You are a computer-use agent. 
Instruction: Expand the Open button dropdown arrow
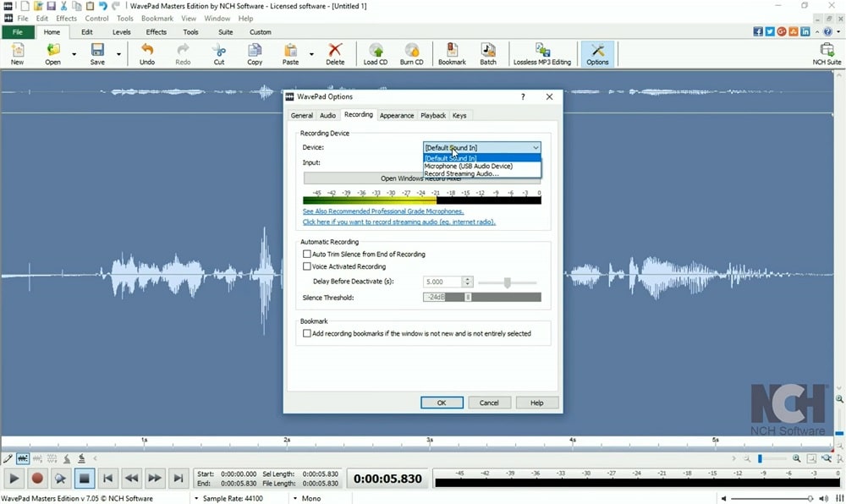pos(74,54)
